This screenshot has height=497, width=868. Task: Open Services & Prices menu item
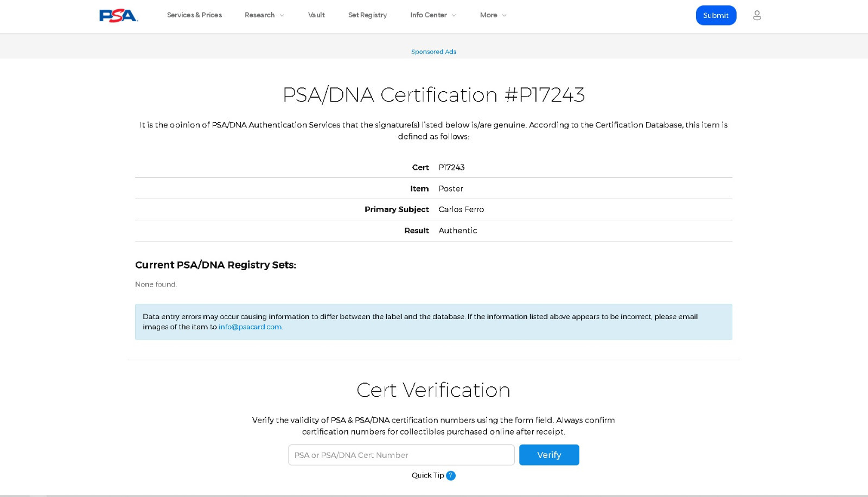click(x=194, y=15)
